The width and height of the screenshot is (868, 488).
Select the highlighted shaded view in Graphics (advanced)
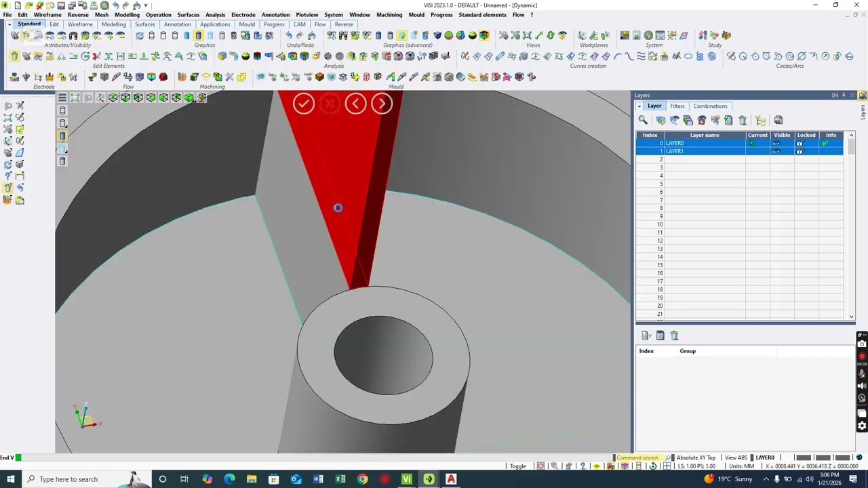pyautogui.click(x=484, y=35)
